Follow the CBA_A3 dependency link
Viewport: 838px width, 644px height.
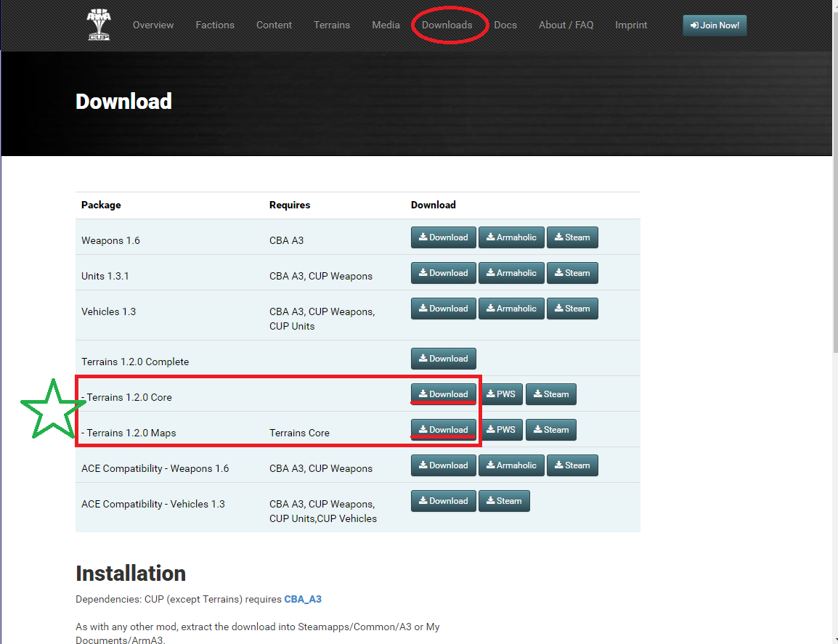[x=303, y=599]
